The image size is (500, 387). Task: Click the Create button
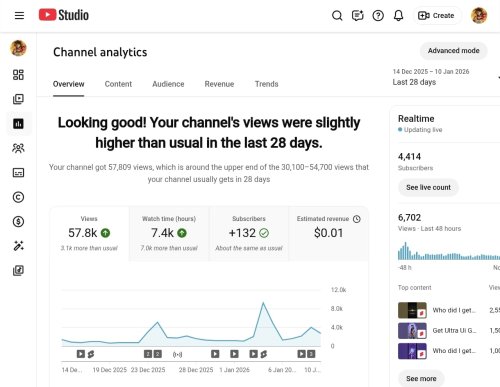click(x=437, y=15)
